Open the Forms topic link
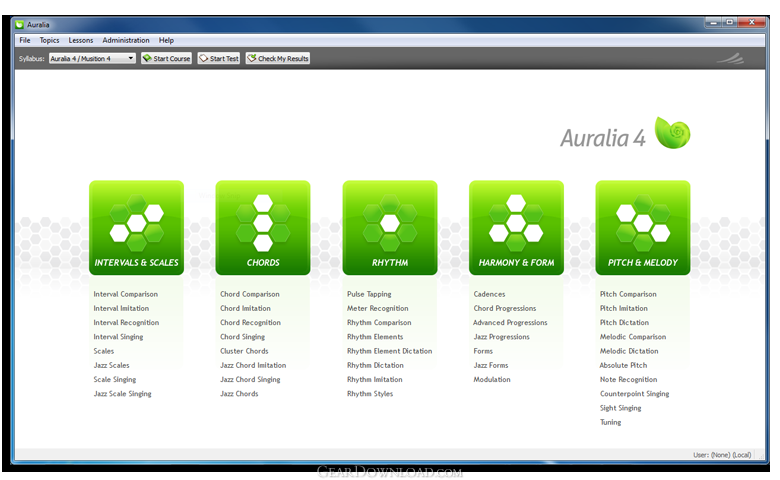The height and width of the screenshot is (480, 780). tap(483, 351)
